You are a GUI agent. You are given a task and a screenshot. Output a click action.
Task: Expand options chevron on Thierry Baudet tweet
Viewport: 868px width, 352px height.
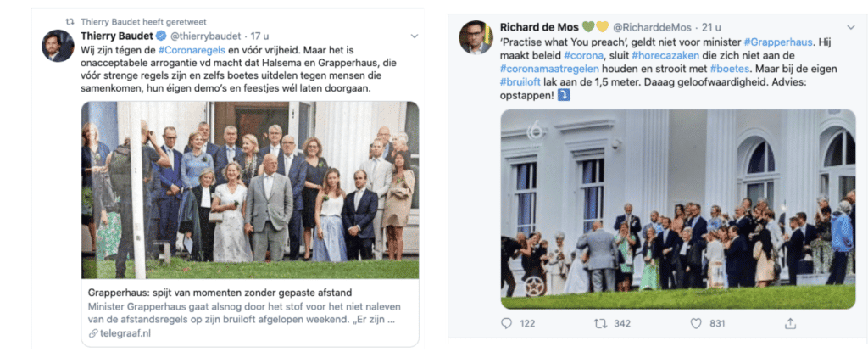[x=414, y=36]
